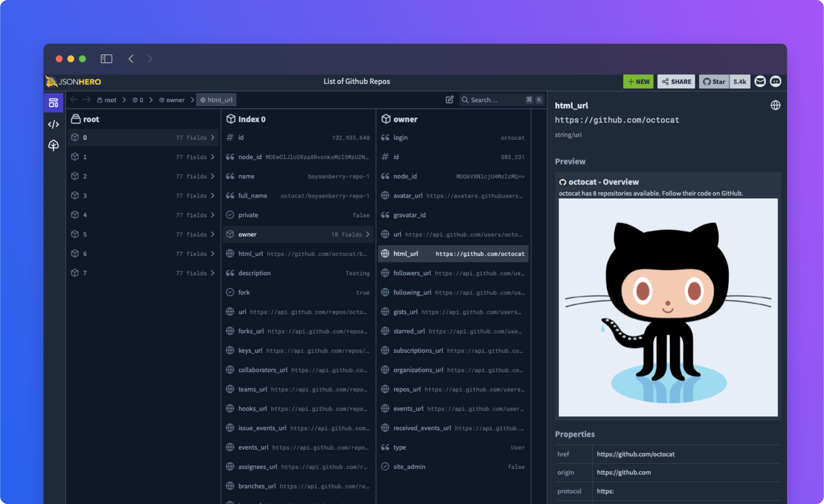Screen dimensions: 824x504
Task: Select site_admin false row
Action: tap(453, 467)
